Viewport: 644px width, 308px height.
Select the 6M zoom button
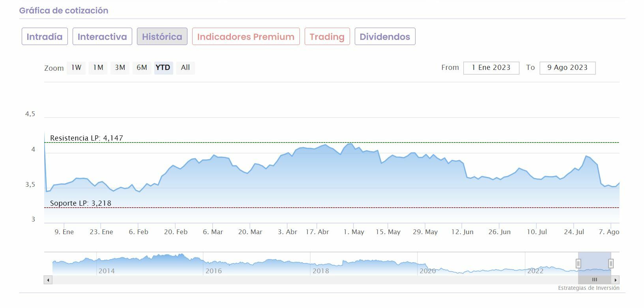tap(142, 68)
